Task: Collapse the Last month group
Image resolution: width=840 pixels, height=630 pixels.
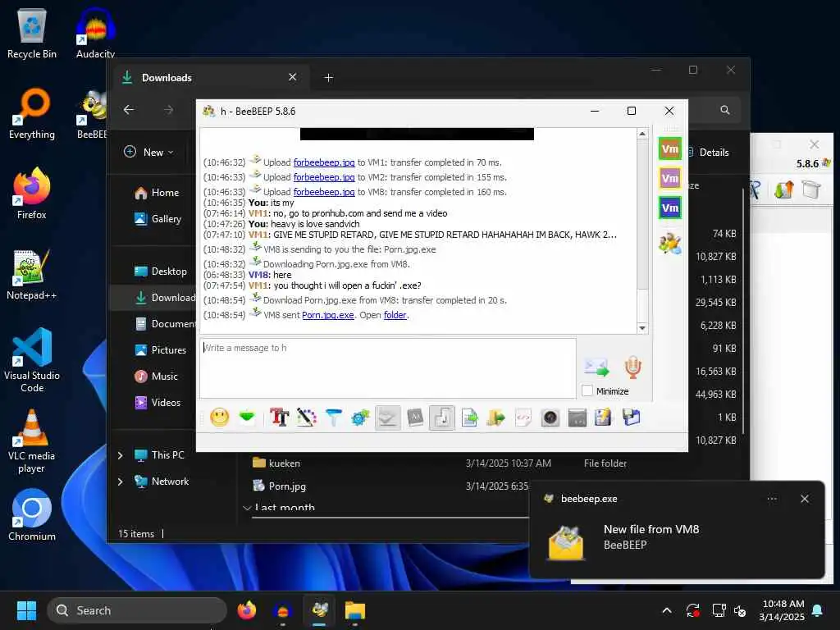Action: click(x=247, y=507)
